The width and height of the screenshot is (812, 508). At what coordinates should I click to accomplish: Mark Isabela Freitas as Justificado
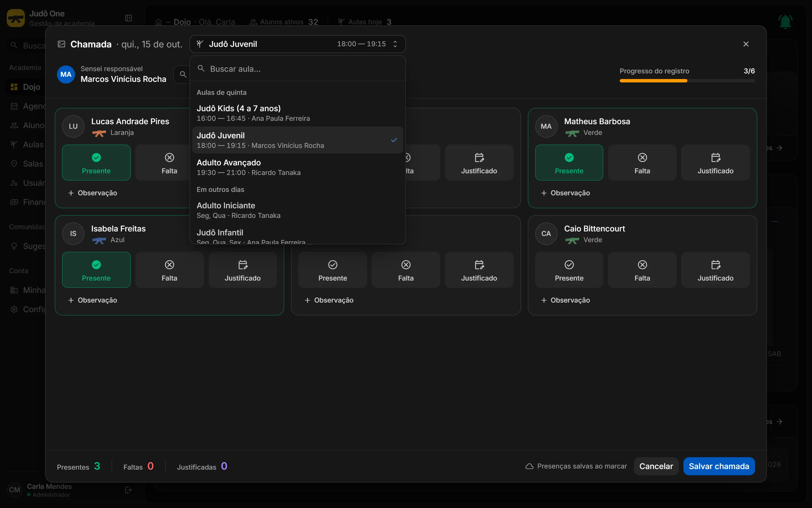click(x=242, y=270)
